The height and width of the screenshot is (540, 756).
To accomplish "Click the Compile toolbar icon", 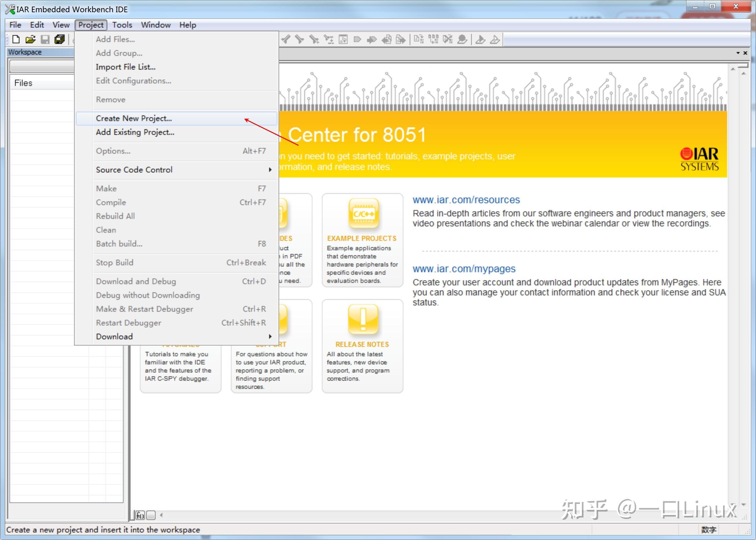I will [x=419, y=40].
